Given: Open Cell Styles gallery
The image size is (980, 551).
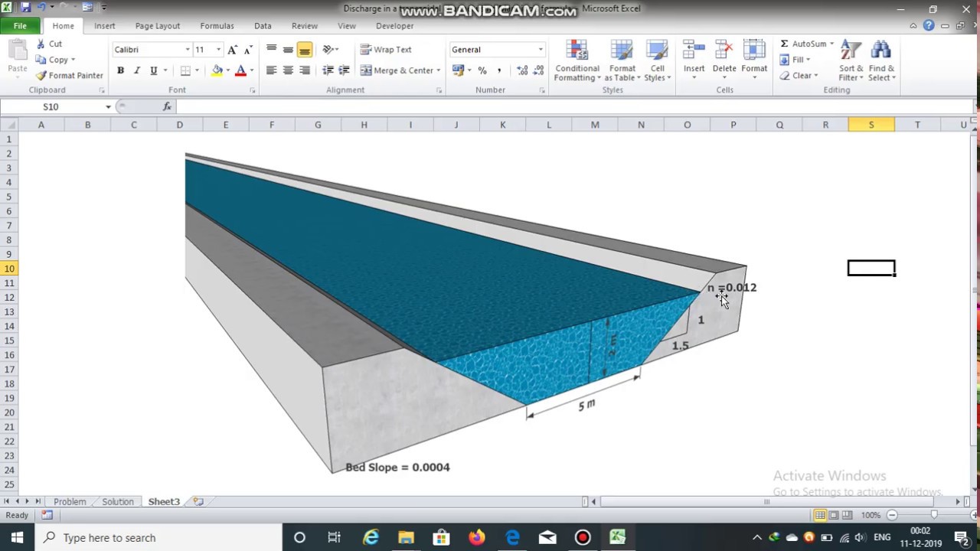Looking at the screenshot, I should tap(658, 61).
